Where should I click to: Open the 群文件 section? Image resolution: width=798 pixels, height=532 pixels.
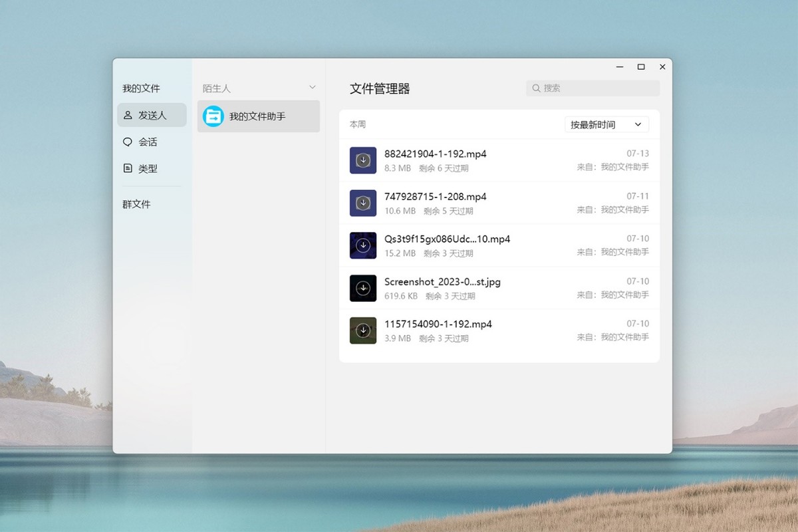[136, 203]
